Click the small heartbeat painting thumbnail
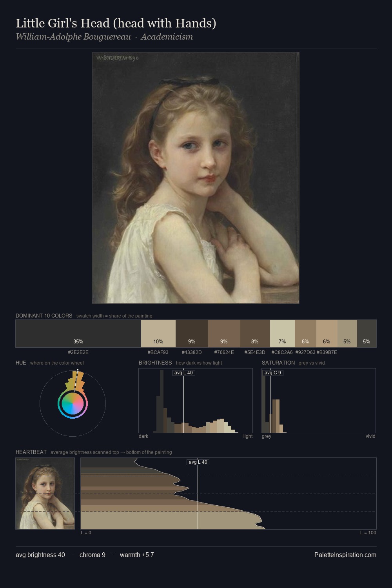 (x=45, y=494)
